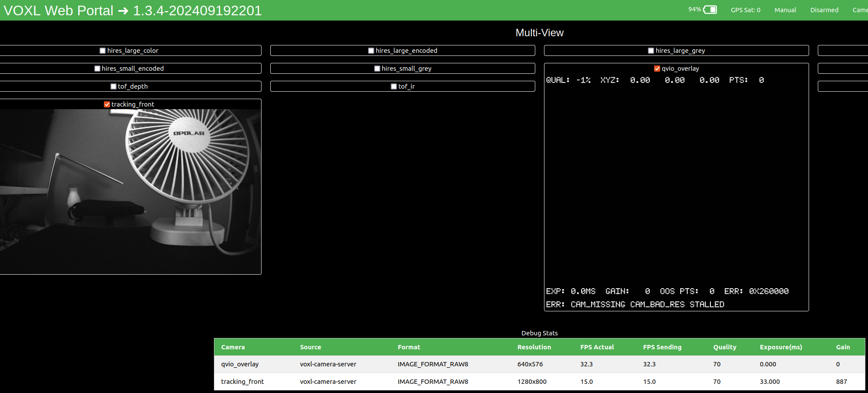The width and height of the screenshot is (868, 393).
Task: Click the Camera column header
Action: [233, 347]
